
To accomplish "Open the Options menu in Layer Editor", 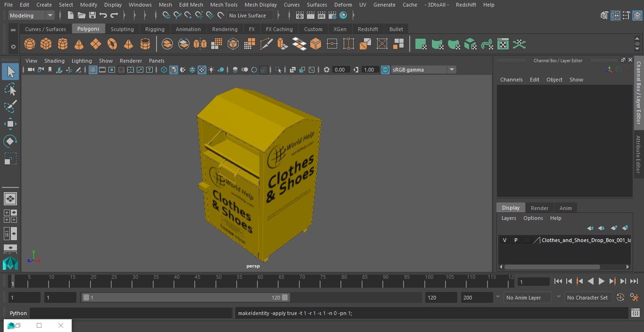I will 533,218.
